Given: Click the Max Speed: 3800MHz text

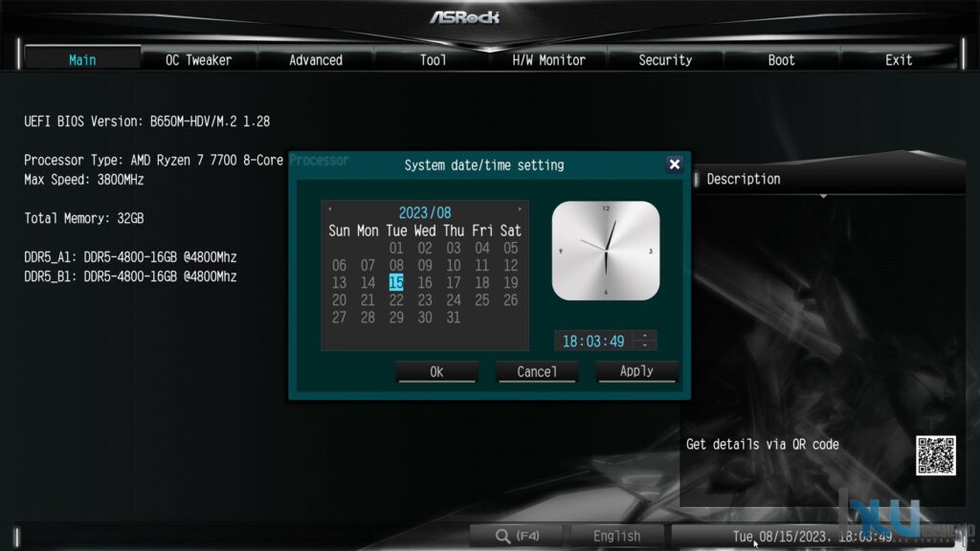Looking at the screenshot, I should click(x=84, y=180).
